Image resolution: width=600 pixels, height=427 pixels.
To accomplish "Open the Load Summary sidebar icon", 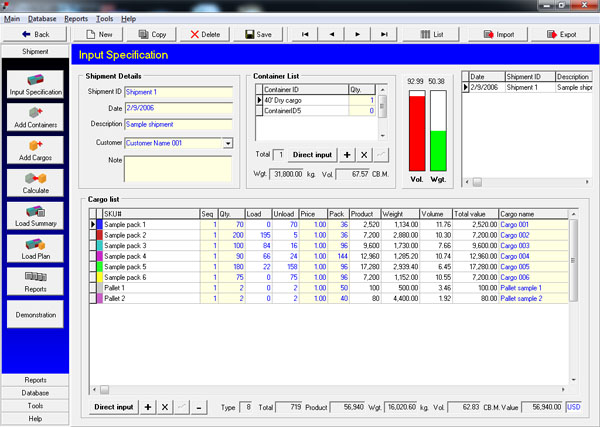I will [35, 216].
